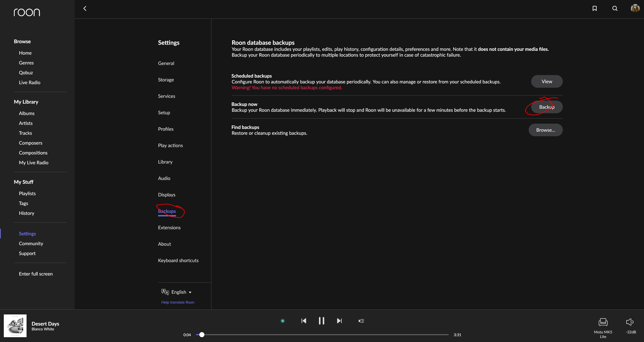The width and height of the screenshot is (644, 342).
Task: Open Services settings tab
Action: click(167, 96)
